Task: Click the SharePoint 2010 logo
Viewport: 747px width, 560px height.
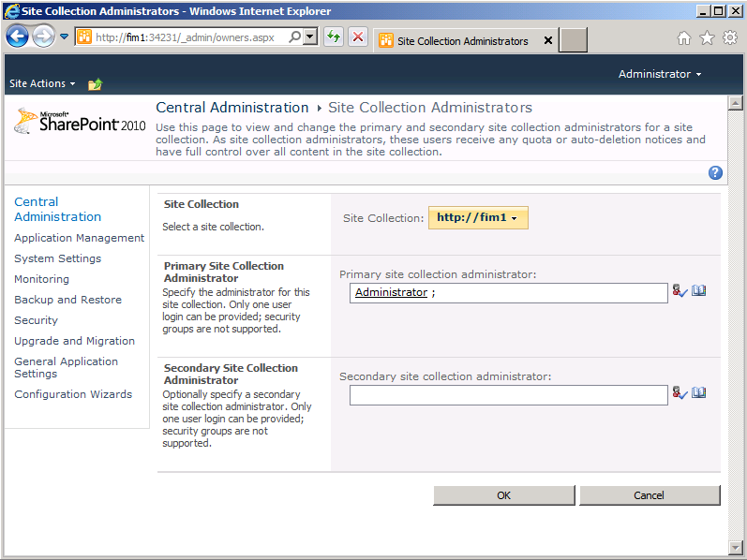Action: 80,121
